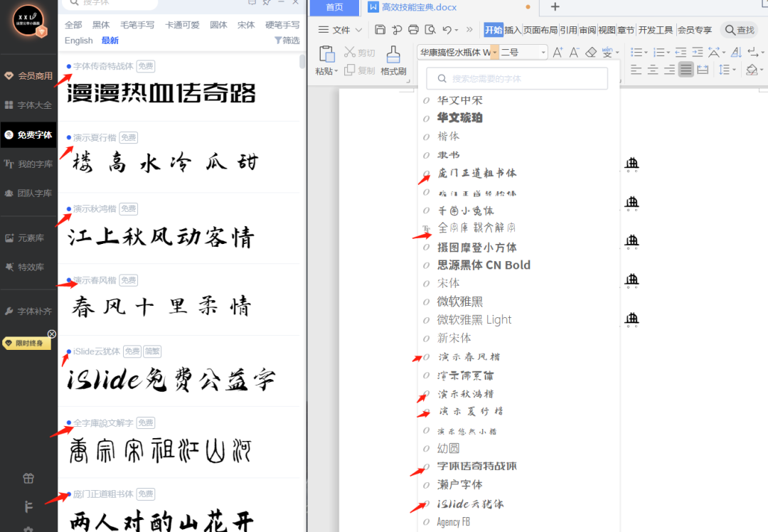Click the 首页 home tab
The width and height of the screenshot is (768, 532).
(334, 7)
